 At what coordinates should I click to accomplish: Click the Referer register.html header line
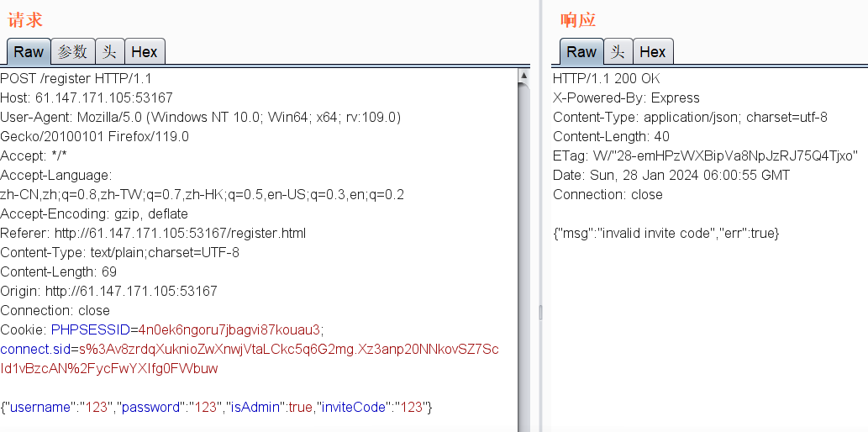[153, 233]
